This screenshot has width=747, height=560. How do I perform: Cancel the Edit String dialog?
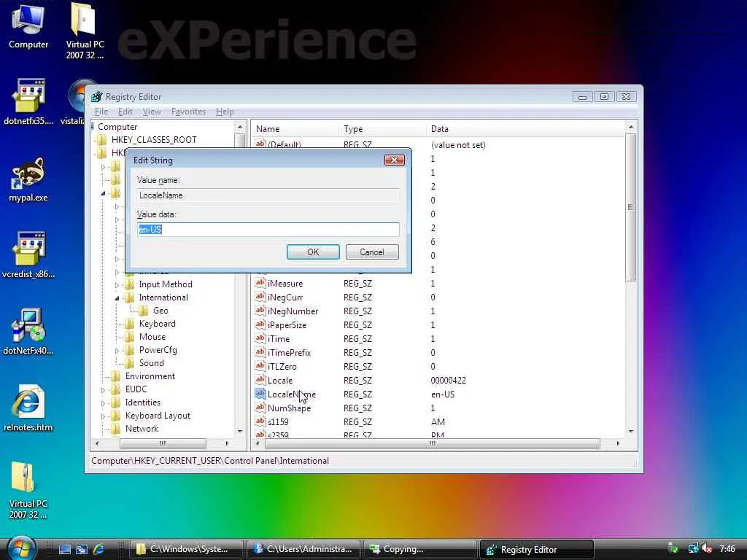[372, 252]
